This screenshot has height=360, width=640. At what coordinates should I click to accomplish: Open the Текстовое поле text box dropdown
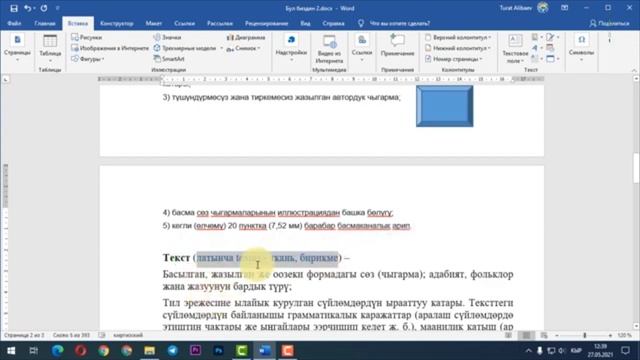[x=515, y=49]
